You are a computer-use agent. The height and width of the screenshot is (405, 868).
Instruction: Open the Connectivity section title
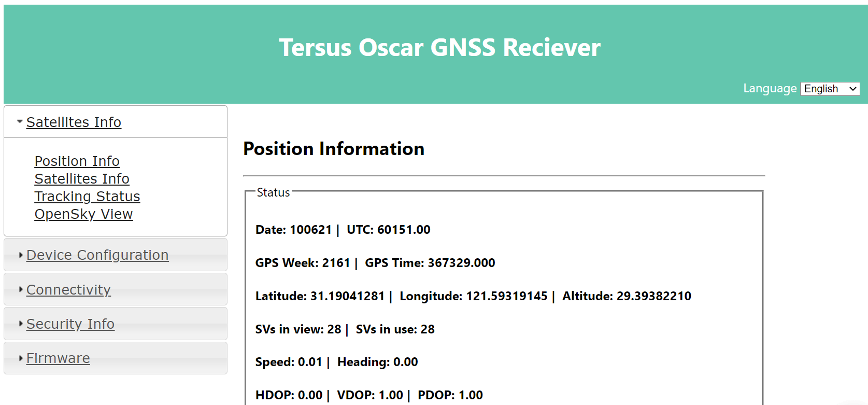pyautogui.click(x=68, y=290)
